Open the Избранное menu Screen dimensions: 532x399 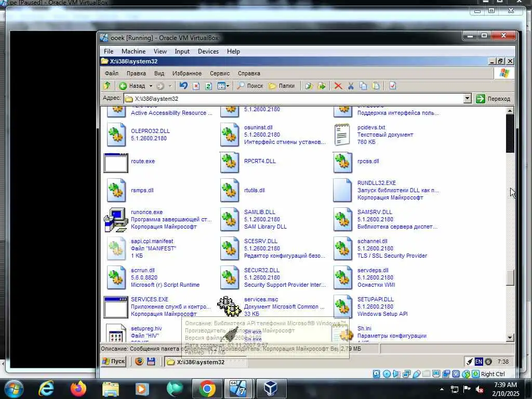[x=187, y=73]
